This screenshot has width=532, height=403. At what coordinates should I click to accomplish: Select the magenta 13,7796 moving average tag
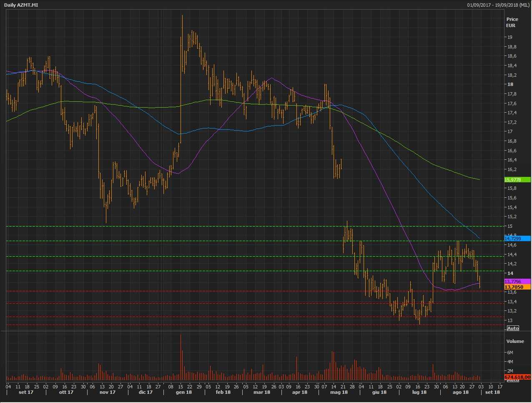tap(517, 282)
